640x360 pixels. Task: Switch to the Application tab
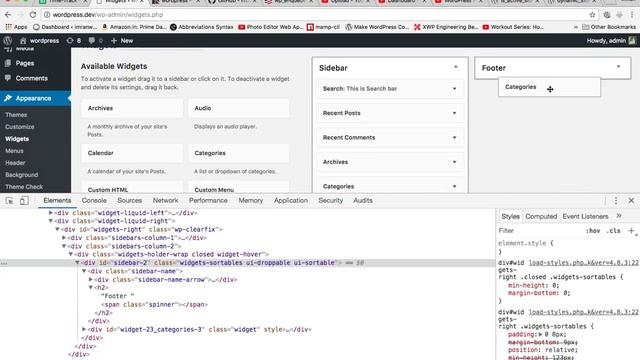click(x=291, y=200)
